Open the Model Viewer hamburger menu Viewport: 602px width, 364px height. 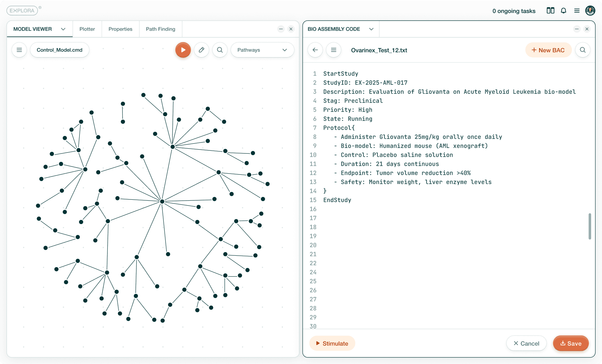tap(19, 50)
